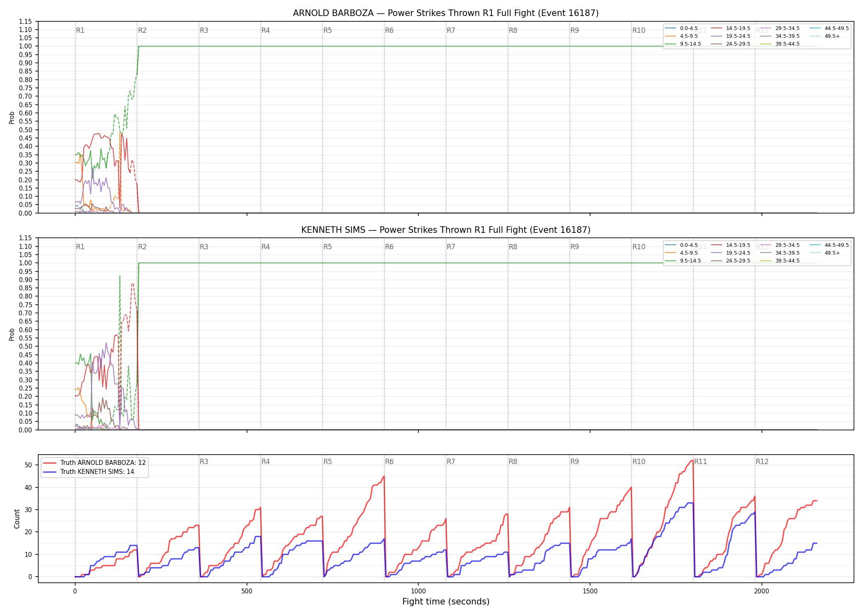This screenshot has width=863, height=616.
Task: Click the R6 round marker in the Count chart
Action: 389,462
